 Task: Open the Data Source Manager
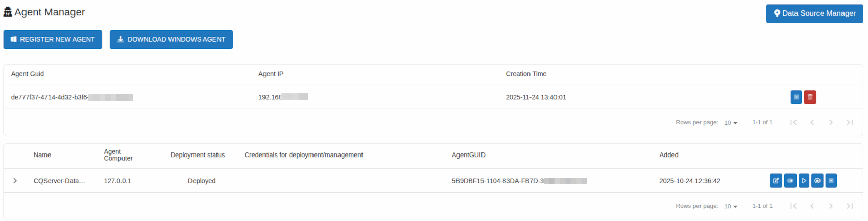coord(814,13)
